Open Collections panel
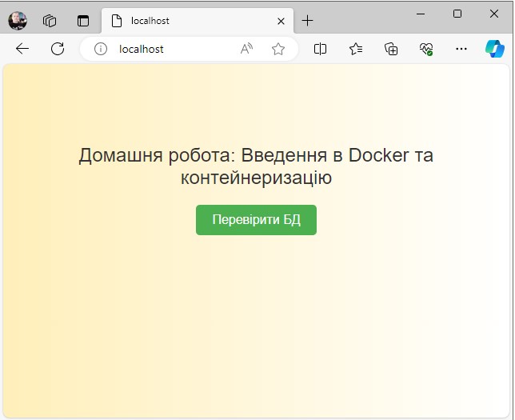 (x=391, y=49)
